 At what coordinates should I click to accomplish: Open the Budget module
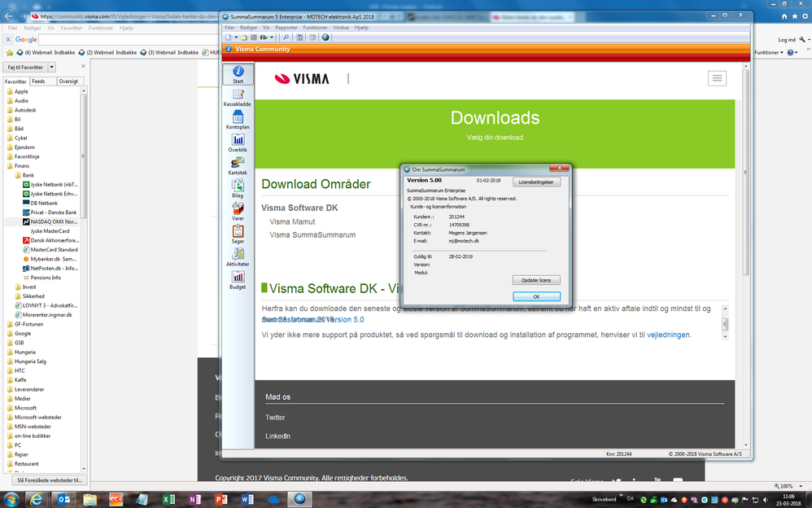click(x=238, y=280)
